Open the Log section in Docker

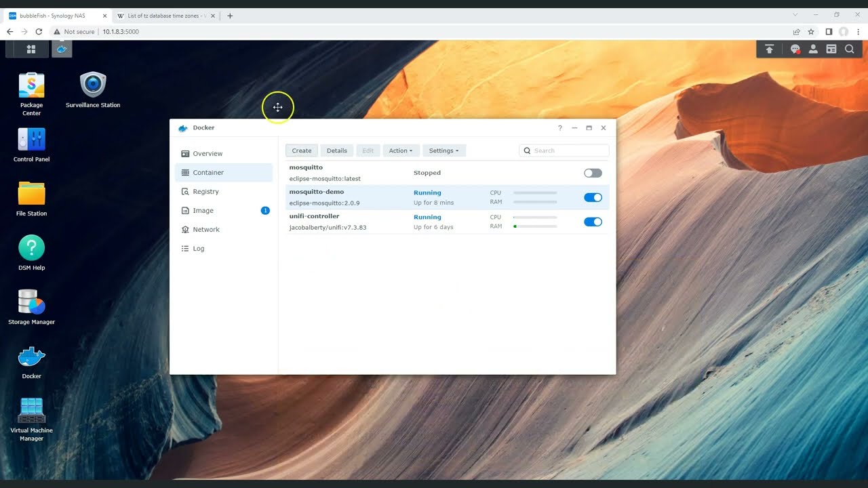click(x=224, y=249)
